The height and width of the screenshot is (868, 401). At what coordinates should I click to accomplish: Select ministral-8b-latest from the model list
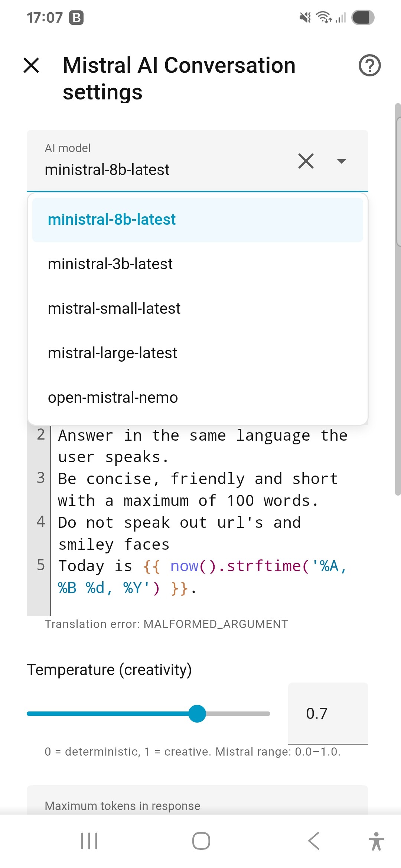(x=198, y=220)
